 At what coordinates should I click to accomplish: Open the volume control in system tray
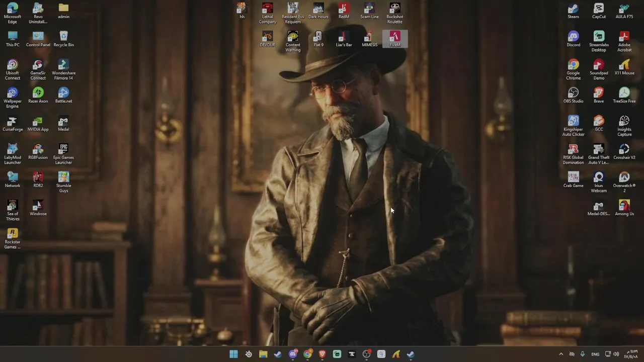pos(616,354)
